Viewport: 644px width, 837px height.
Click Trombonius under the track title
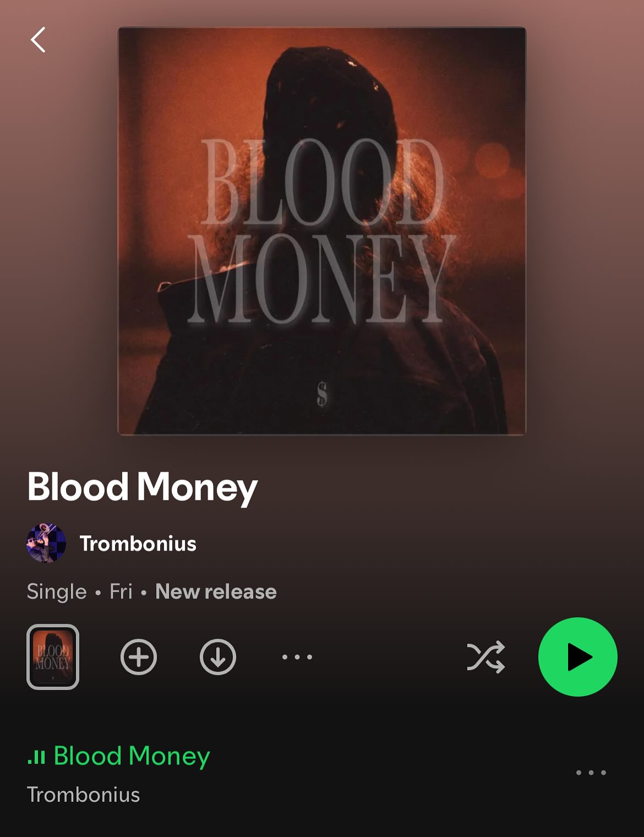[x=83, y=795]
